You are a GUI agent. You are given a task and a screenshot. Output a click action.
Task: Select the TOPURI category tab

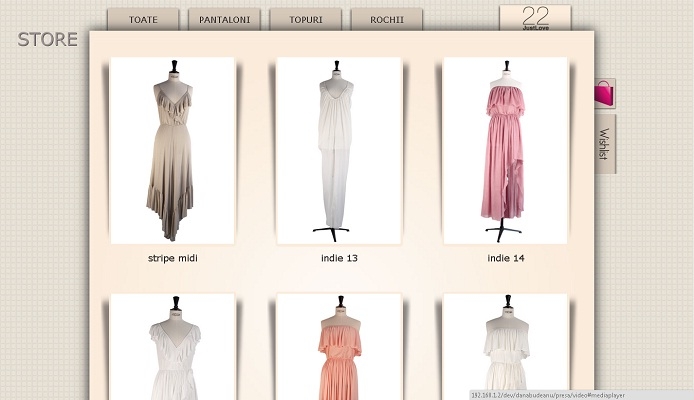(x=305, y=19)
